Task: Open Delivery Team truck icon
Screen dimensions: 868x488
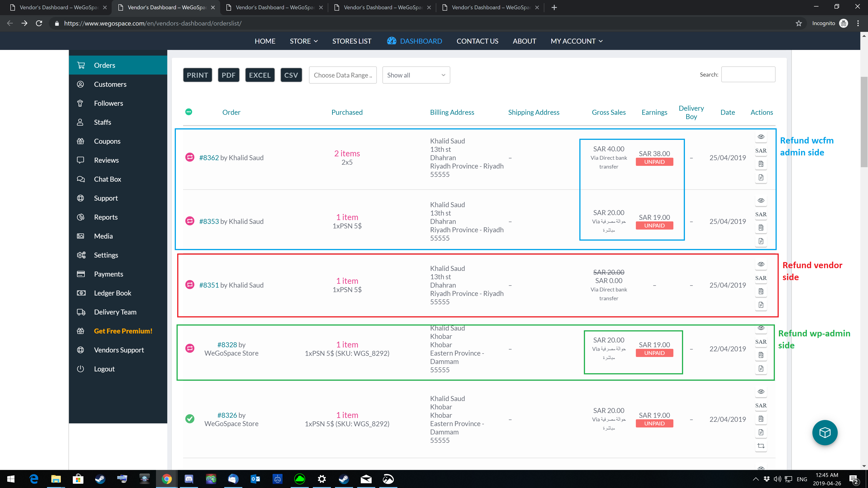Action: click(x=81, y=312)
